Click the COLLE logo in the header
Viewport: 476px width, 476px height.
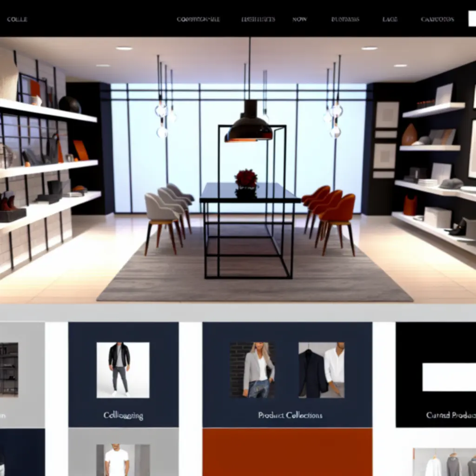pyautogui.click(x=17, y=20)
